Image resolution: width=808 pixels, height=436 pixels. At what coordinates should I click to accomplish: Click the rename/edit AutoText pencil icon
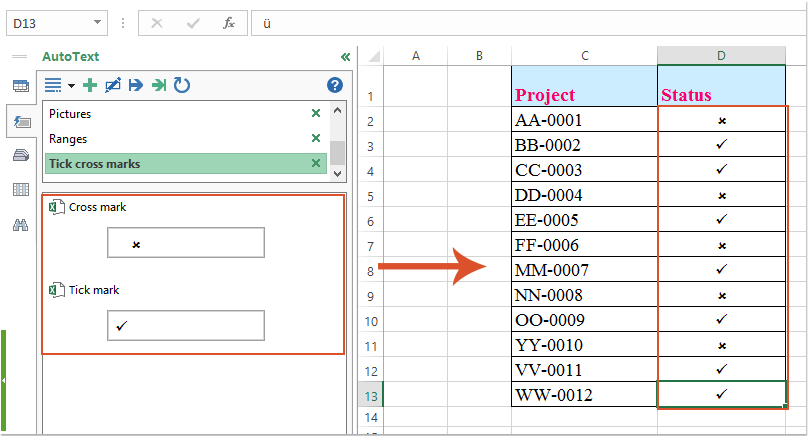[113, 85]
